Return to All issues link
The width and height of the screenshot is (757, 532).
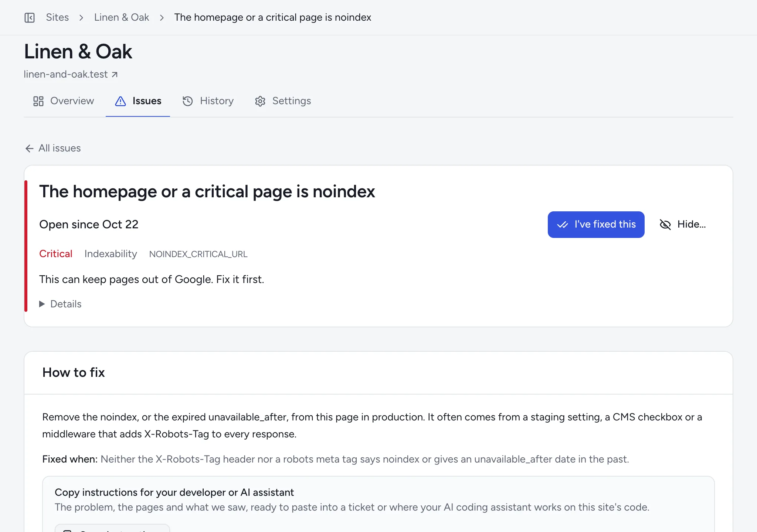53,148
